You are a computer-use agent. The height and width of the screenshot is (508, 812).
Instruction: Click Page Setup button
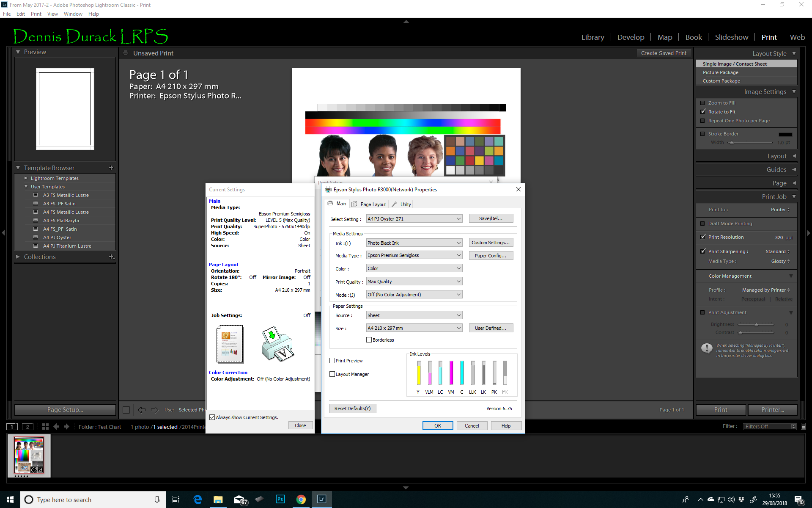(x=65, y=410)
